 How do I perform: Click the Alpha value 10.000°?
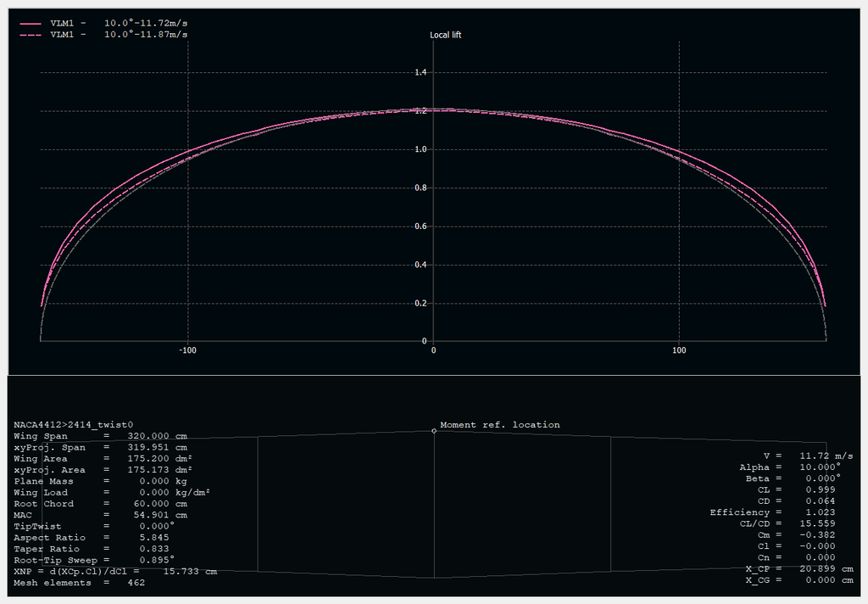pos(820,467)
